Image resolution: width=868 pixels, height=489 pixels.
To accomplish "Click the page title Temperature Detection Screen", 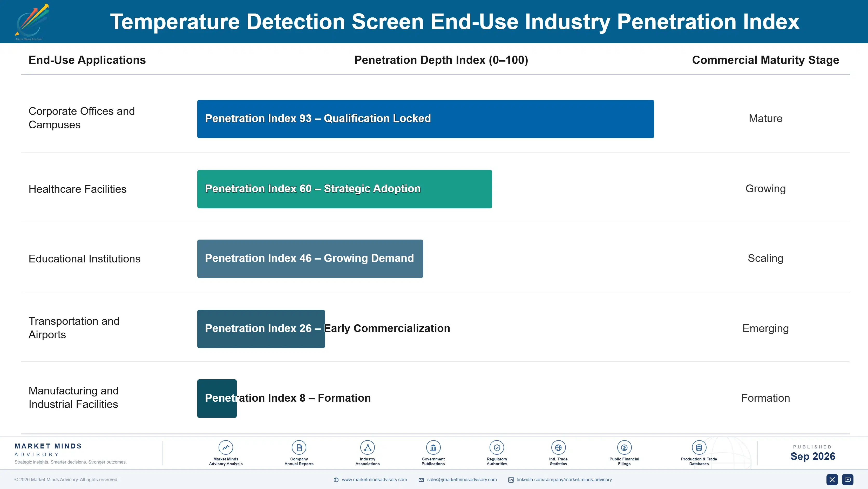I will (x=455, y=22).
